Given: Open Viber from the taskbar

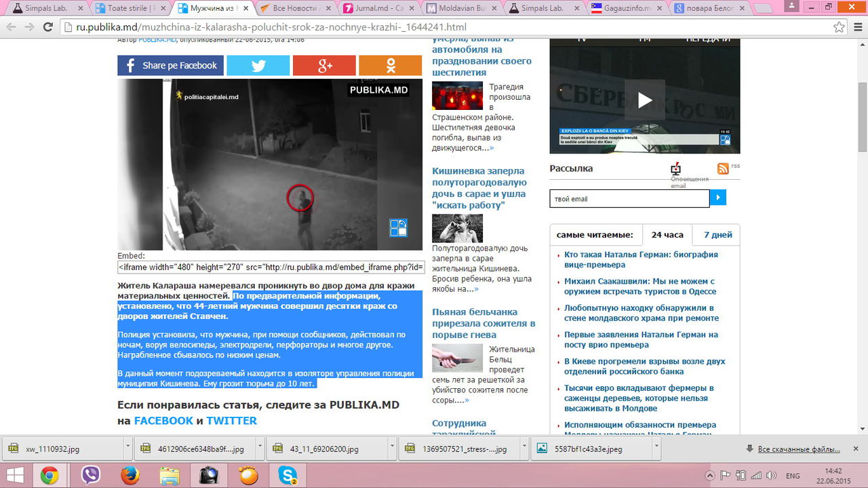Looking at the screenshot, I should point(91,476).
